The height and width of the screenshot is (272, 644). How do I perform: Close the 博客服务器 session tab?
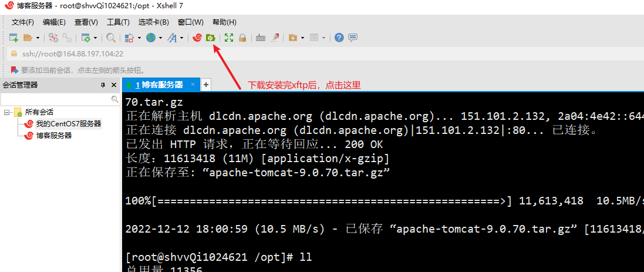click(x=193, y=84)
